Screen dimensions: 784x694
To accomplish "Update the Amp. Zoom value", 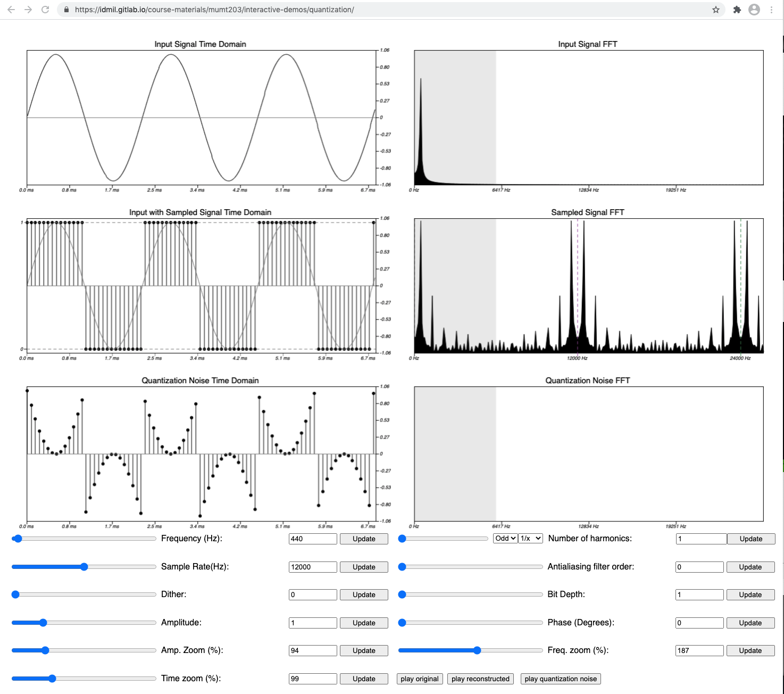I will click(364, 650).
